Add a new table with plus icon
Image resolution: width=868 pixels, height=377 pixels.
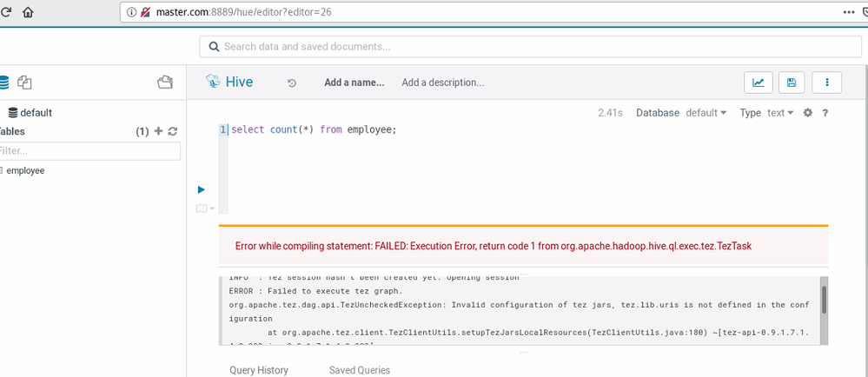pyautogui.click(x=158, y=131)
